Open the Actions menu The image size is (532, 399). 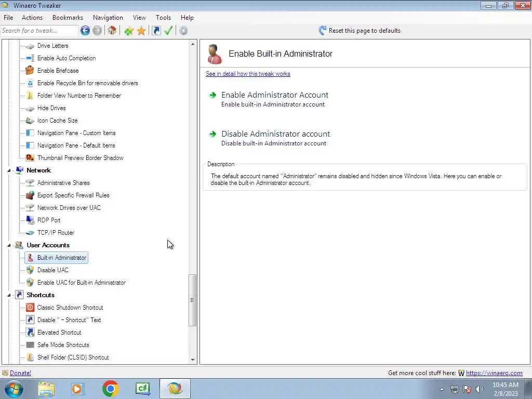coord(32,18)
